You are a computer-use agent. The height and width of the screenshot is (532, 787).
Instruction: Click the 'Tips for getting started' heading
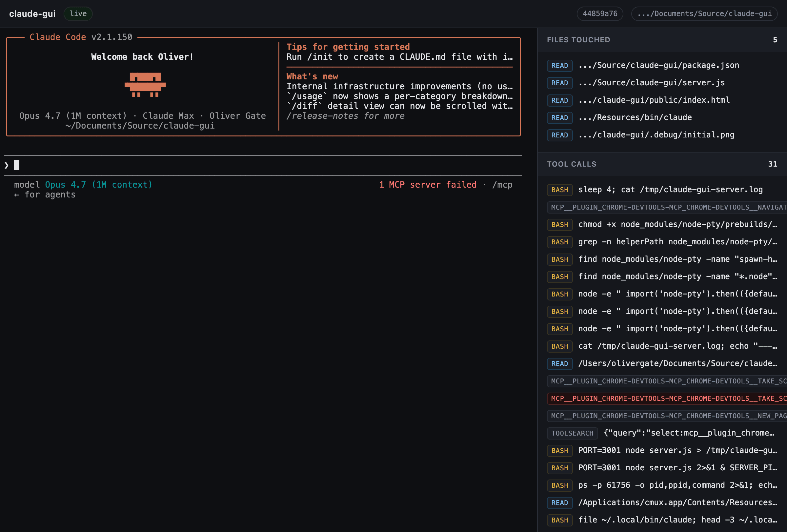pos(348,47)
